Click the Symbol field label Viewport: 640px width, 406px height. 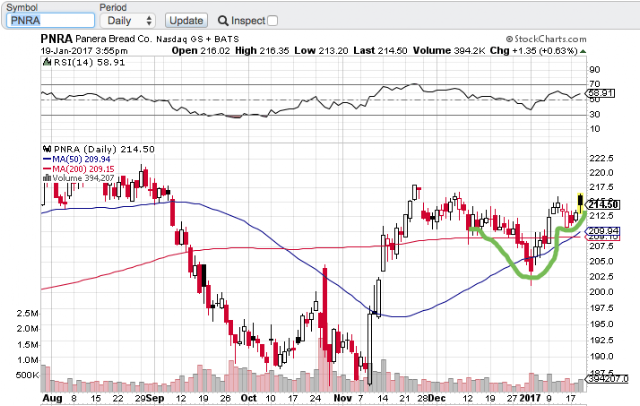22,7
